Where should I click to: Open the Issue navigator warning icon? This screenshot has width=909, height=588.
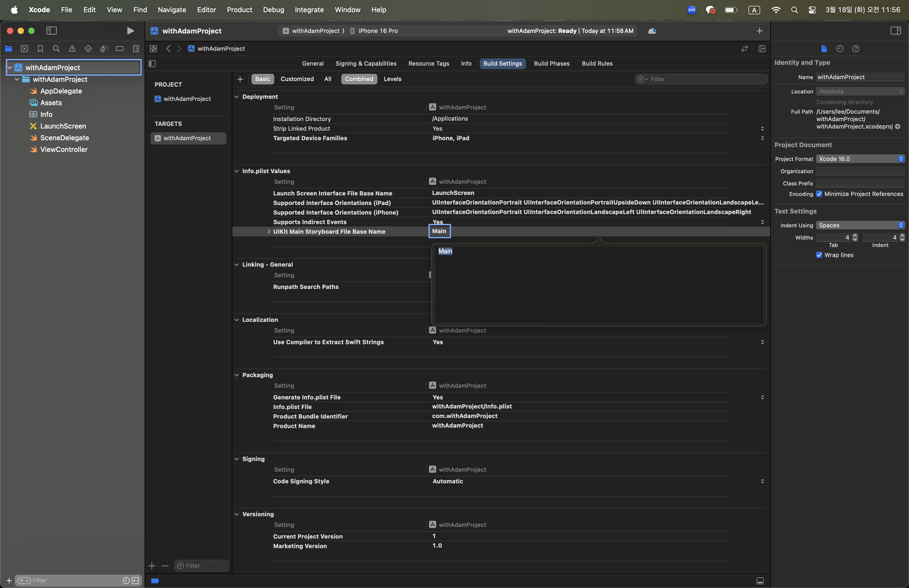pos(72,48)
